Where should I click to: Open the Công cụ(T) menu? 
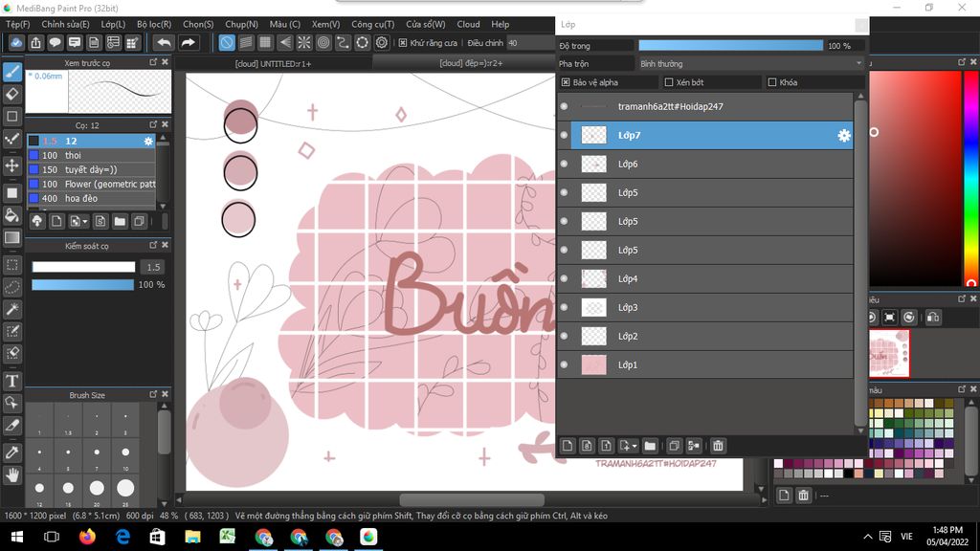(372, 24)
